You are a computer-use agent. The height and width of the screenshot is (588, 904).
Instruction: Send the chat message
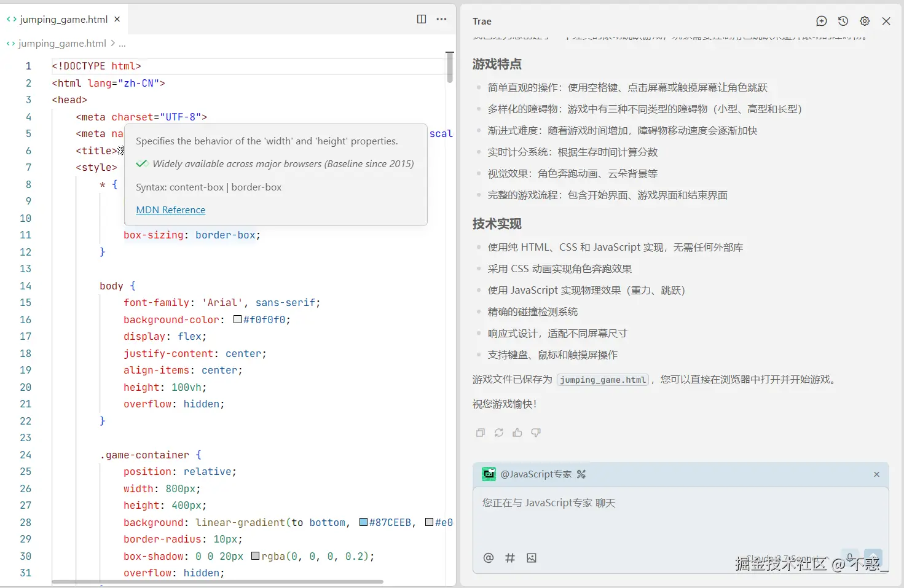point(873,558)
